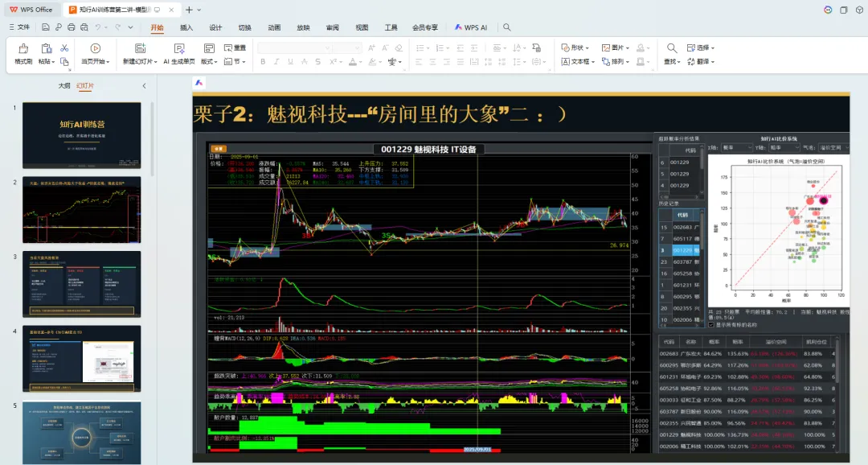Open the 工具 (Tools) tab

(x=391, y=27)
